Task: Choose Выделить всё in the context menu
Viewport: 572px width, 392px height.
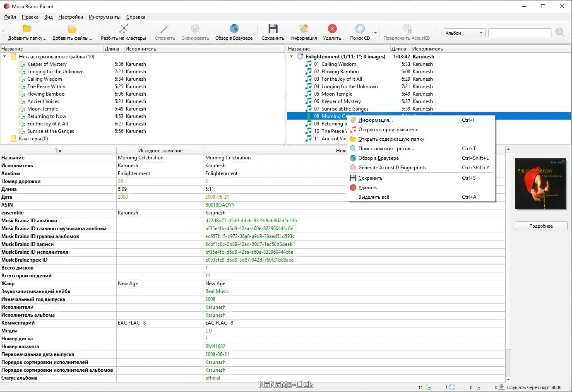Action: coord(421,197)
